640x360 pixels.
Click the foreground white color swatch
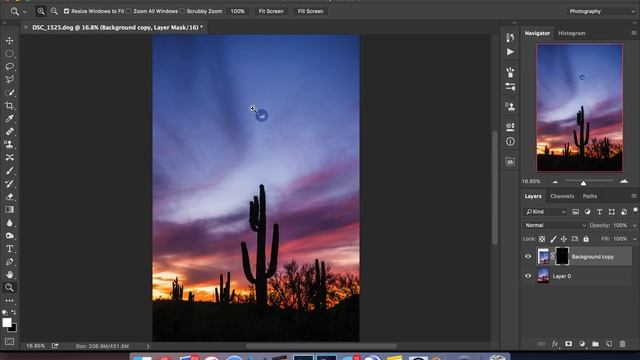point(7,322)
